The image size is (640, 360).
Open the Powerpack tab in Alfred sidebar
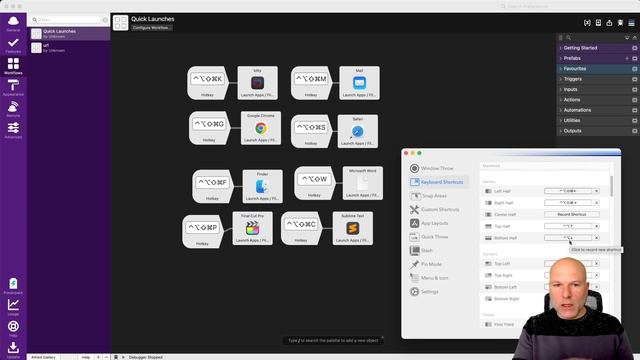[13, 286]
